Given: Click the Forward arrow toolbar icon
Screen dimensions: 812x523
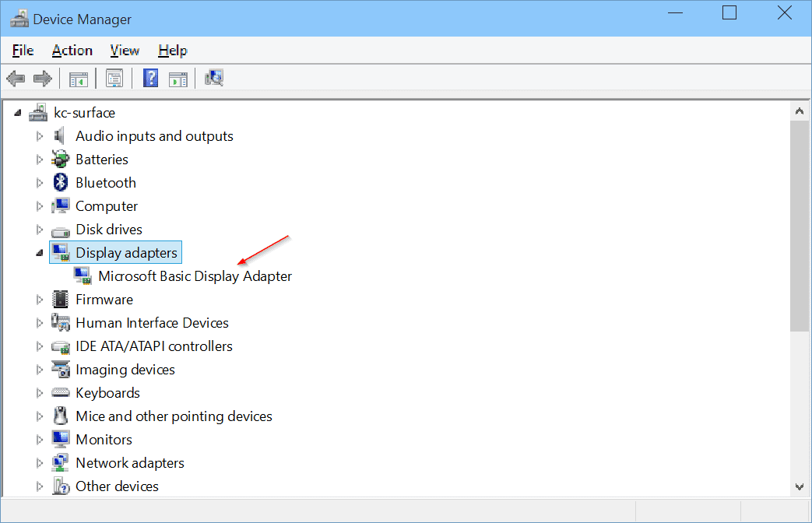Looking at the screenshot, I should click(43, 79).
